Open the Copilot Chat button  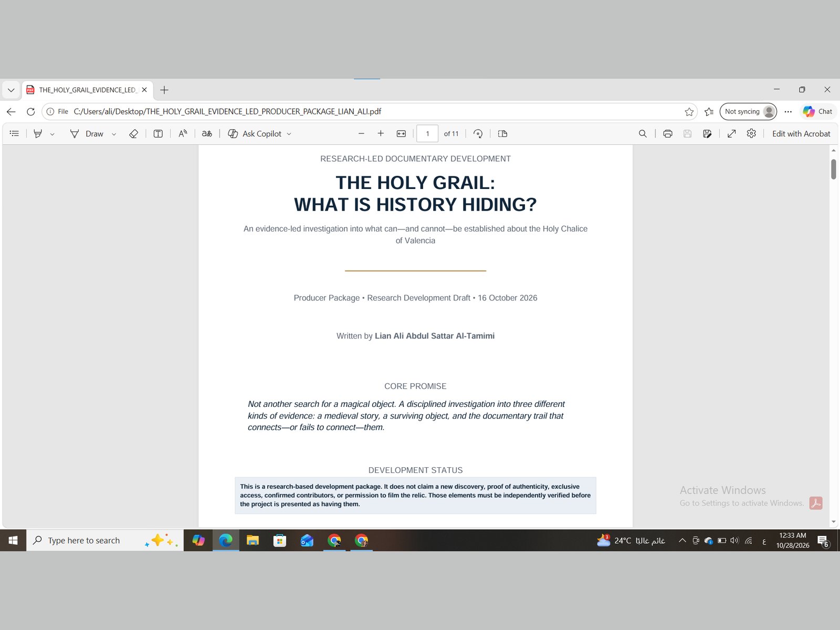click(x=817, y=111)
